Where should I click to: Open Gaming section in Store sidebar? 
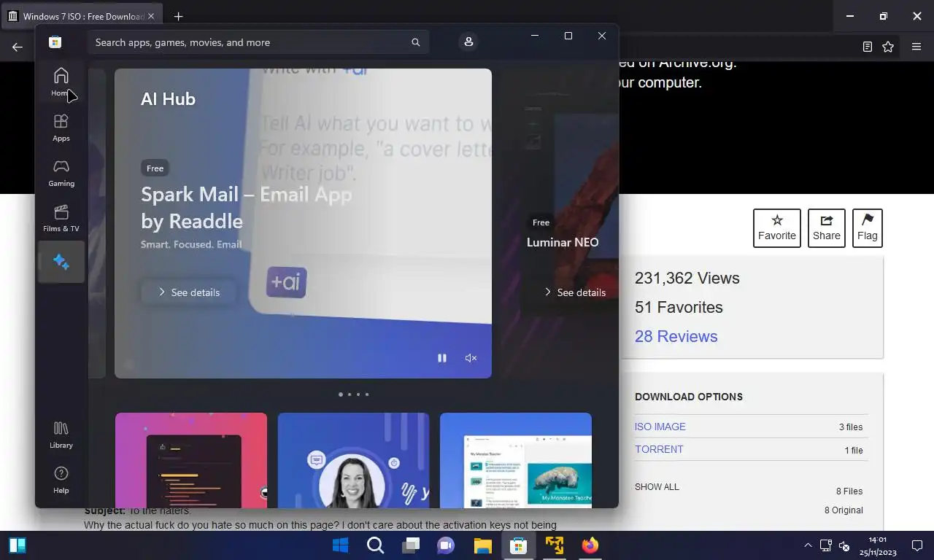[x=61, y=172]
